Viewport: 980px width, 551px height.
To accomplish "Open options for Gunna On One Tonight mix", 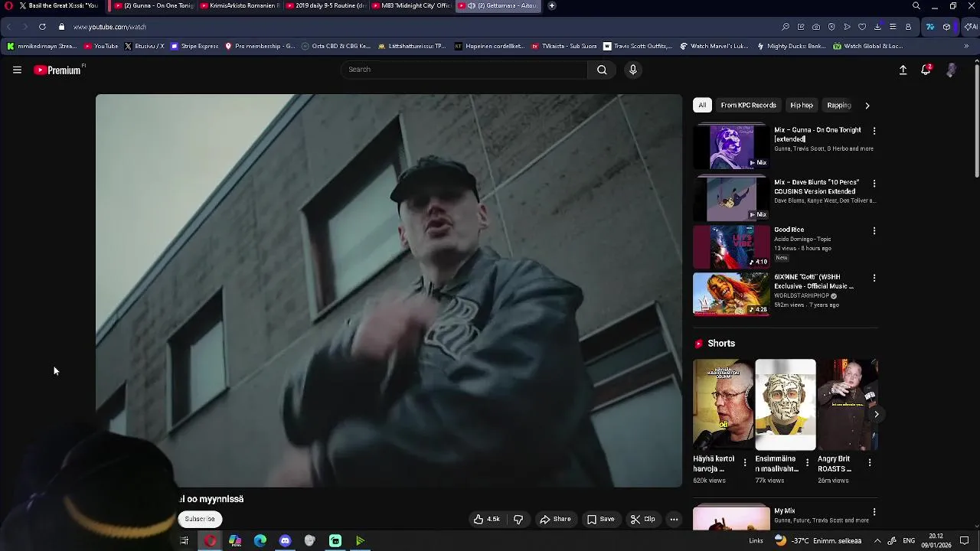I will [x=874, y=131].
